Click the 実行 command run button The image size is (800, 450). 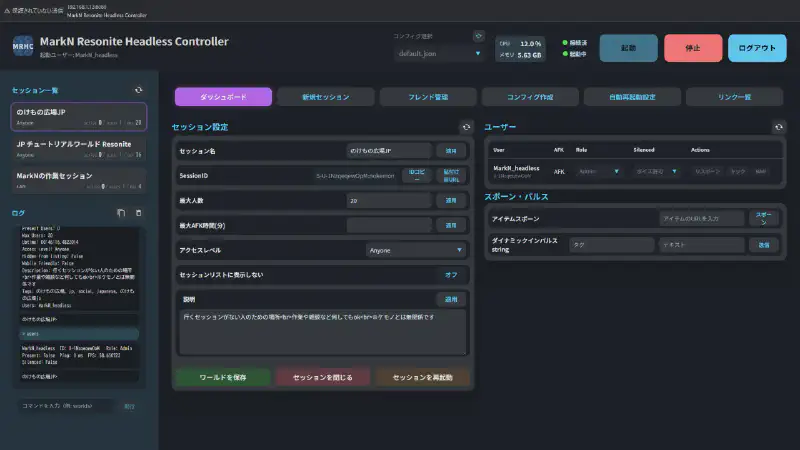pyautogui.click(x=130, y=406)
